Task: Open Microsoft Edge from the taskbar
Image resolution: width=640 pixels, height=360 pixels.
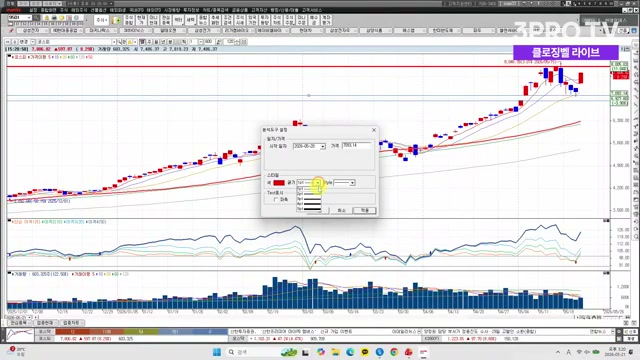Action: 350,352
